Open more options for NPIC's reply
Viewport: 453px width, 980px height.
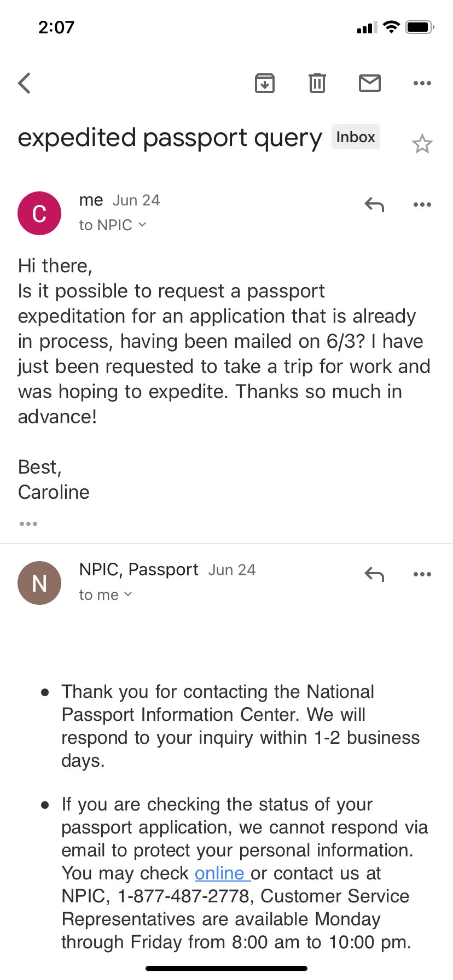click(422, 574)
